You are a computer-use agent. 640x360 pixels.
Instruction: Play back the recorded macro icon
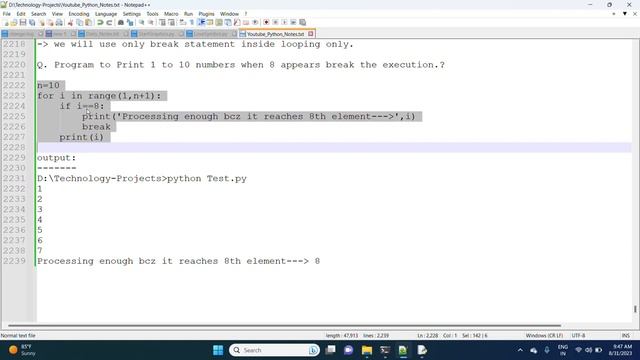point(284,22)
